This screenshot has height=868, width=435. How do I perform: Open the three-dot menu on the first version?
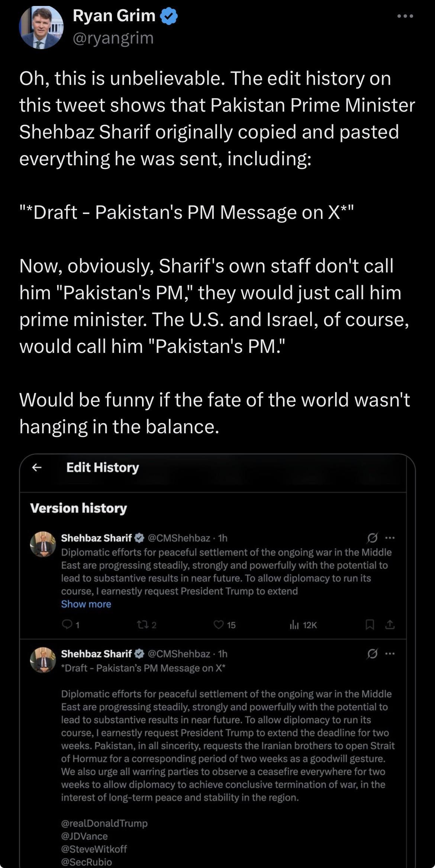click(390, 538)
